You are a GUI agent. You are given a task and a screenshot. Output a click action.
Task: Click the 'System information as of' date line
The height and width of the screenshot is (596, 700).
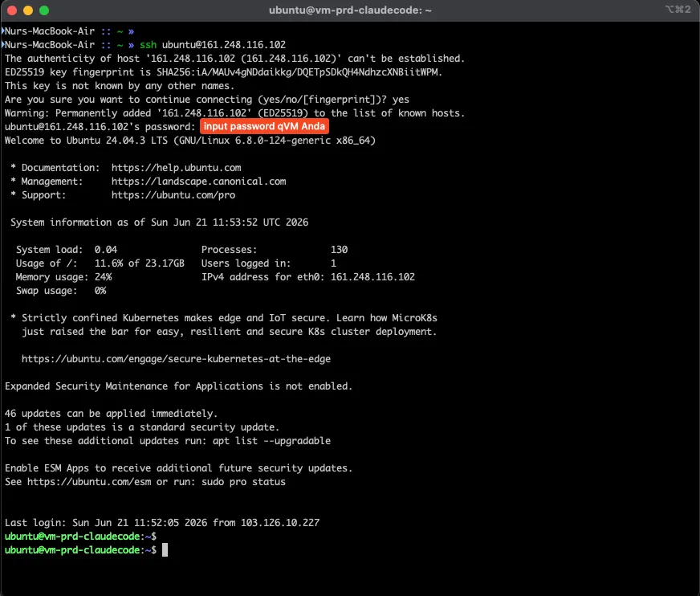click(x=160, y=222)
